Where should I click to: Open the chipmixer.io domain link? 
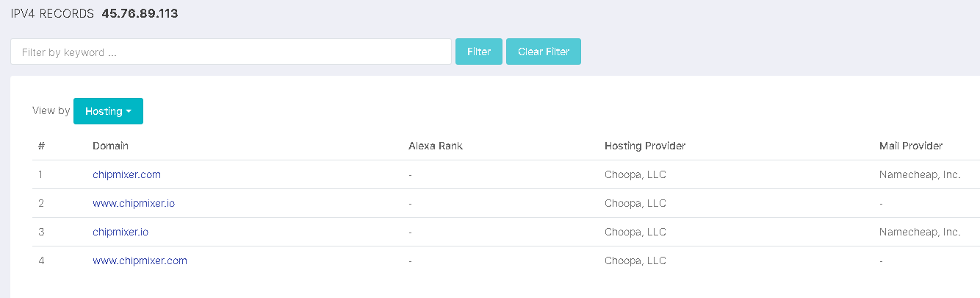tap(120, 232)
